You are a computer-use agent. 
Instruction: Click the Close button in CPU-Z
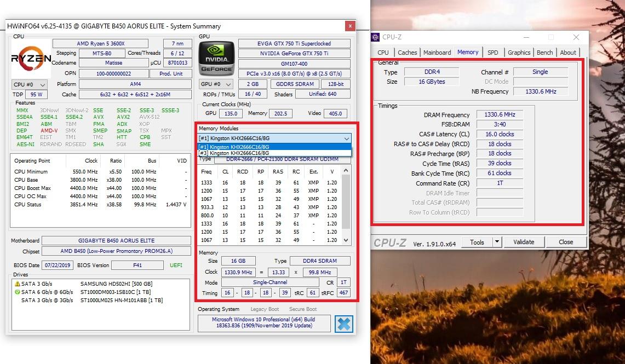(x=566, y=242)
